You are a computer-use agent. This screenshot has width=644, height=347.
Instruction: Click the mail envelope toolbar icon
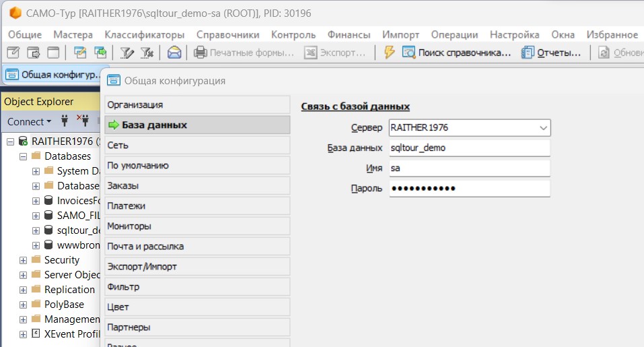(x=174, y=53)
